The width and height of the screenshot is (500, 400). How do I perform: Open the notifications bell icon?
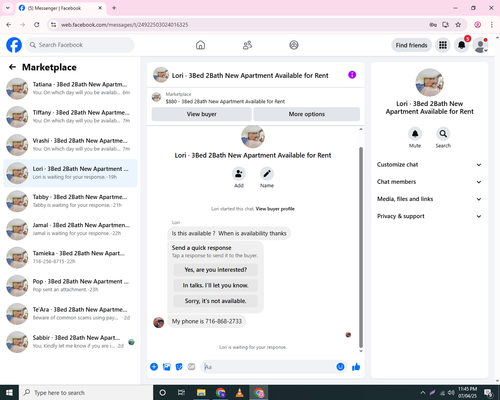coord(462,45)
